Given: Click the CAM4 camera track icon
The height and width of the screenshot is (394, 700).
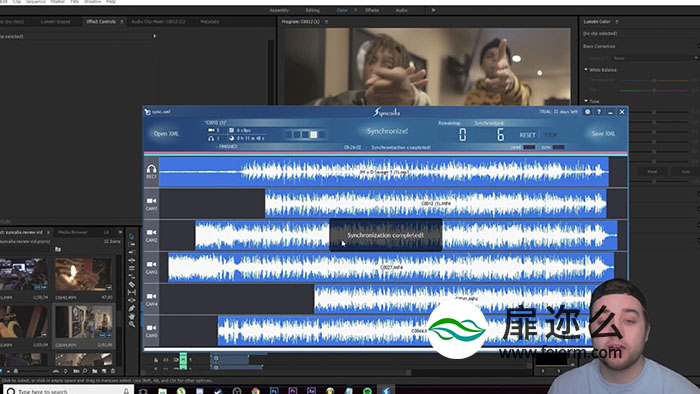Looking at the screenshot, I should pos(151,296).
